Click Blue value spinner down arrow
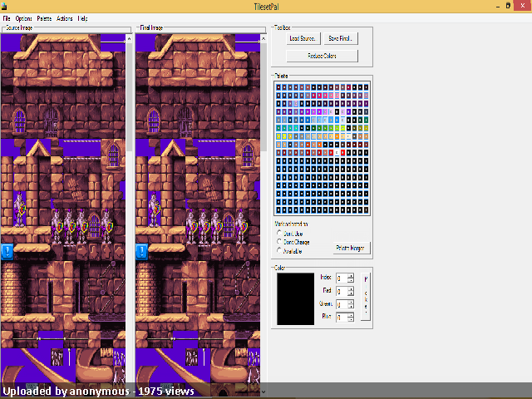The image size is (532, 399). click(x=351, y=319)
